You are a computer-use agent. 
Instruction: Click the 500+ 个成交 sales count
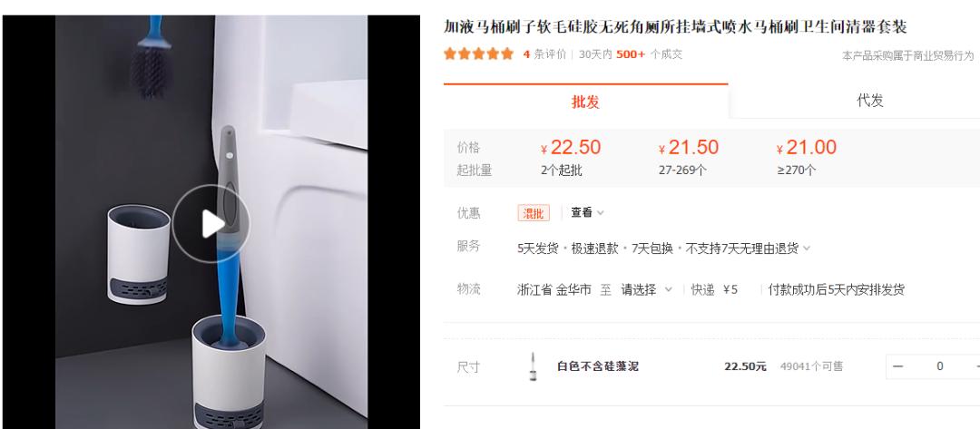pos(650,54)
